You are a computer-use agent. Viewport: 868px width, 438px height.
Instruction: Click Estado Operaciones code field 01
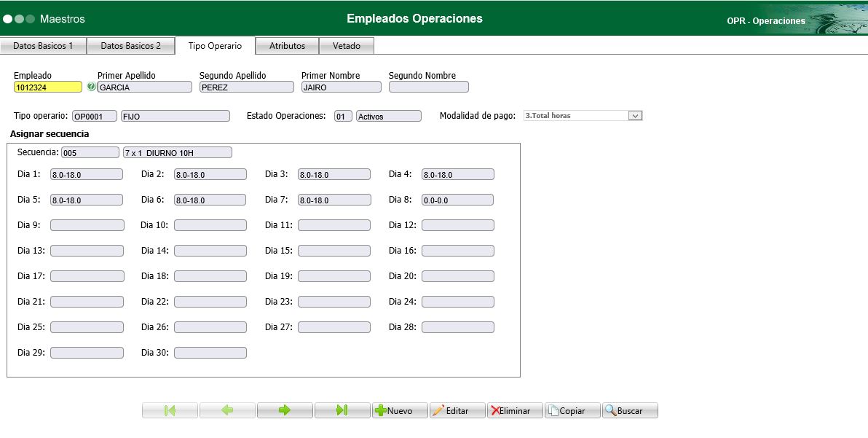[x=343, y=117]
